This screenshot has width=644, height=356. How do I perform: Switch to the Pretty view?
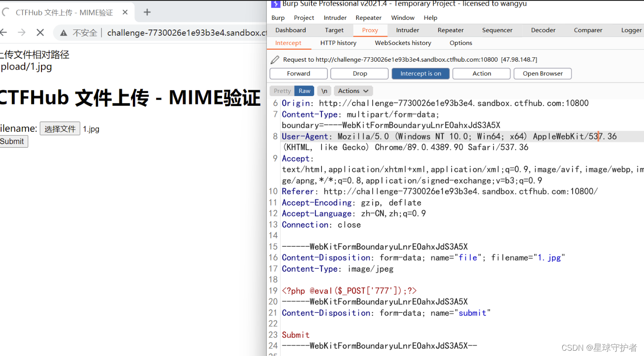pos(282,91)
